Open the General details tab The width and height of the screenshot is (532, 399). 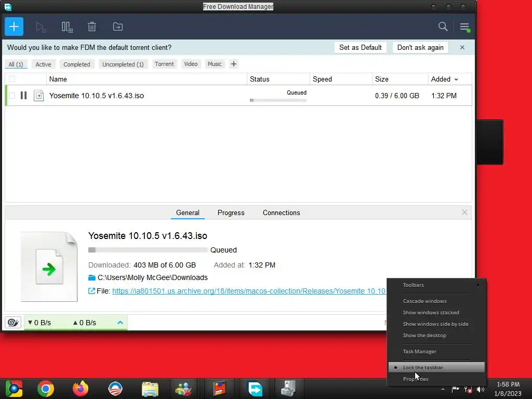pos(188,212)
